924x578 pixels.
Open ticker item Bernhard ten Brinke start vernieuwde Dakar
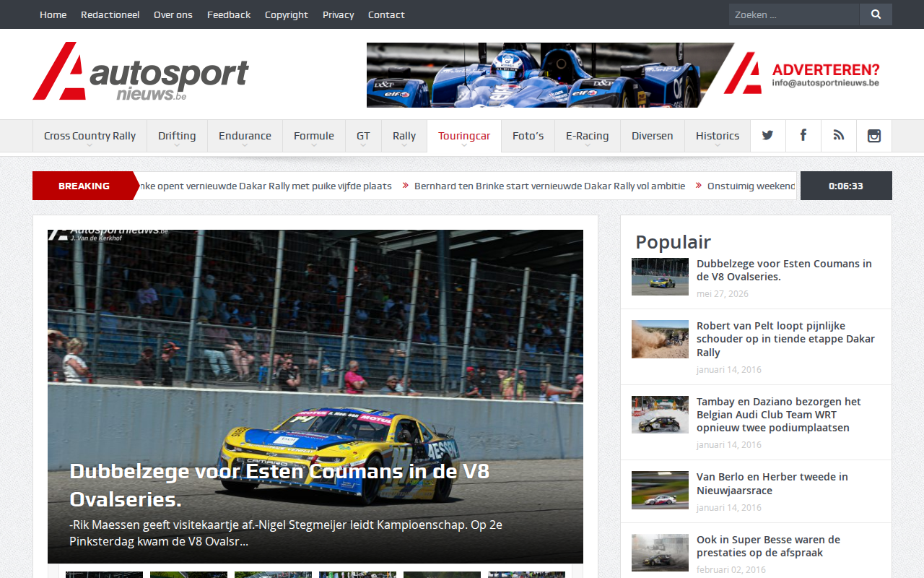tap(549, 186)
